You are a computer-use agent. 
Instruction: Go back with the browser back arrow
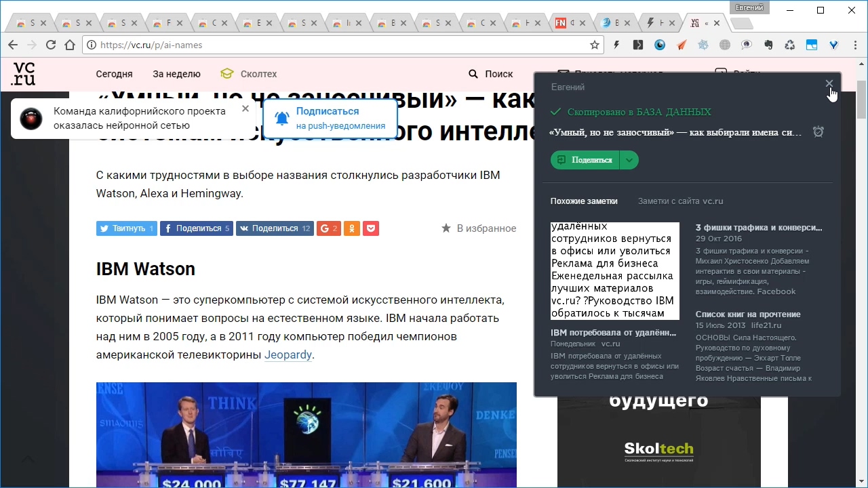13,45
